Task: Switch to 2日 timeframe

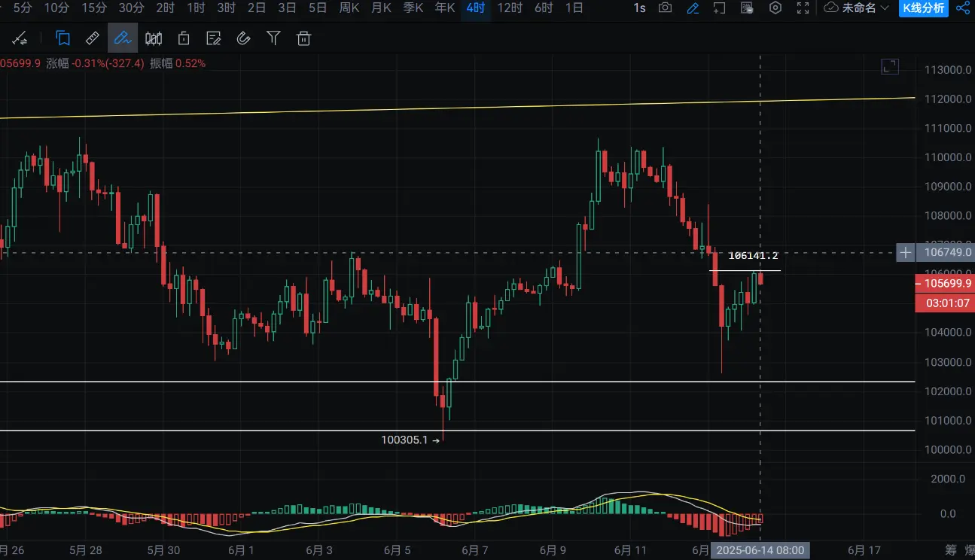Action: click(x=257, y=8)
